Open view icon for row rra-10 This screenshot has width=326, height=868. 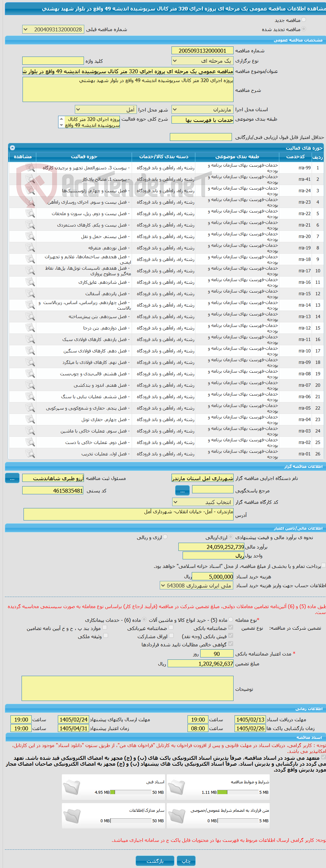click(30, 351)
